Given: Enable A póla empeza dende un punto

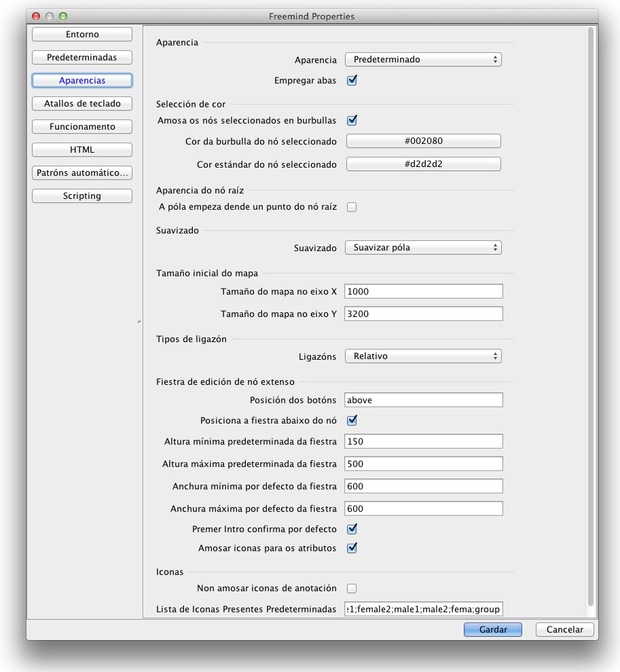Looking at the screenshot, I should pos(351,207).
